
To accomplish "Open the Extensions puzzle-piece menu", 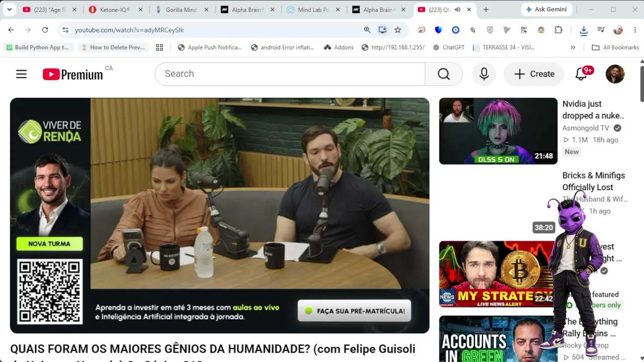I will tap(558, 30).
